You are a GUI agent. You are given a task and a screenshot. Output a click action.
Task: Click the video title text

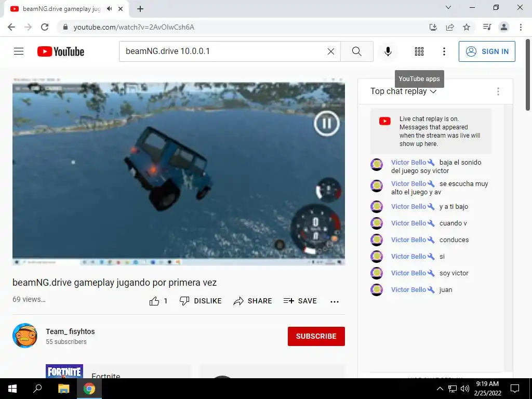pyautogui.click(x=114, y=283)
